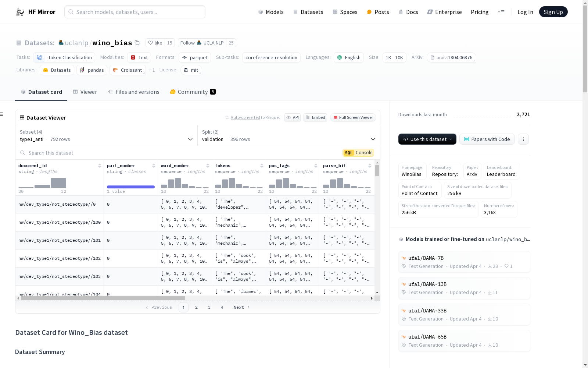
Task: Focus the top search models input field
Action: [x=135, y=12]
